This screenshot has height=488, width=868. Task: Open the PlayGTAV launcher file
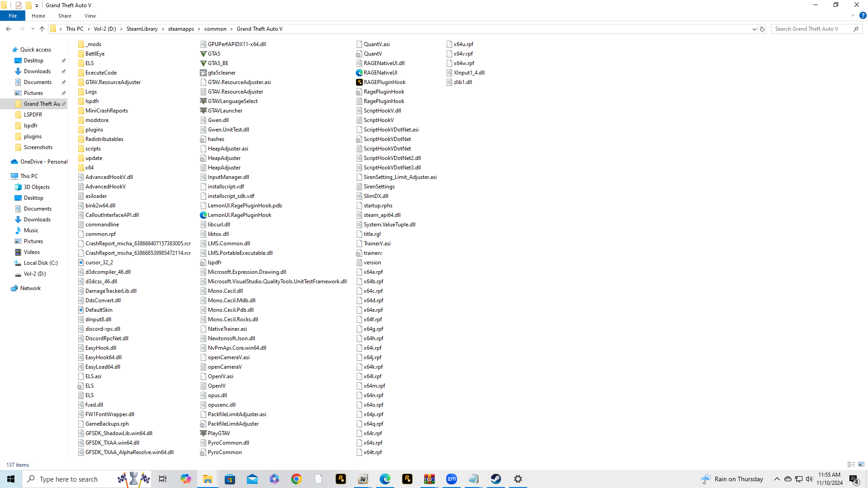(x=219, y=433)
